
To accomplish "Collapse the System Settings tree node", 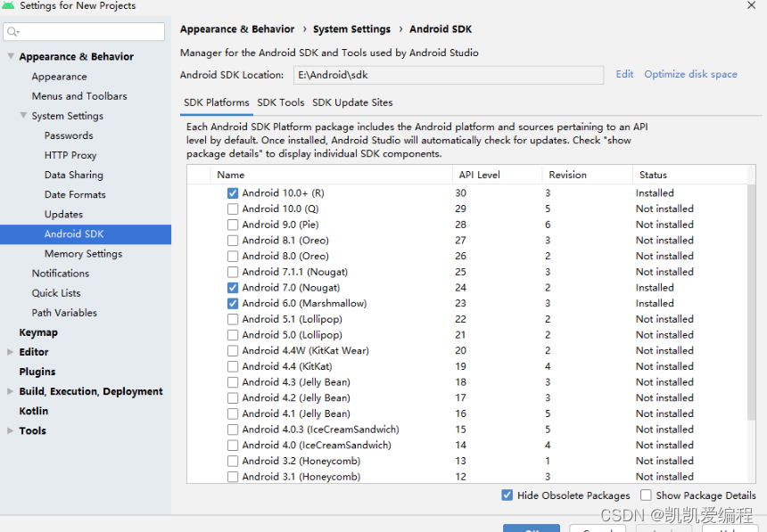I will click(23, 115).
